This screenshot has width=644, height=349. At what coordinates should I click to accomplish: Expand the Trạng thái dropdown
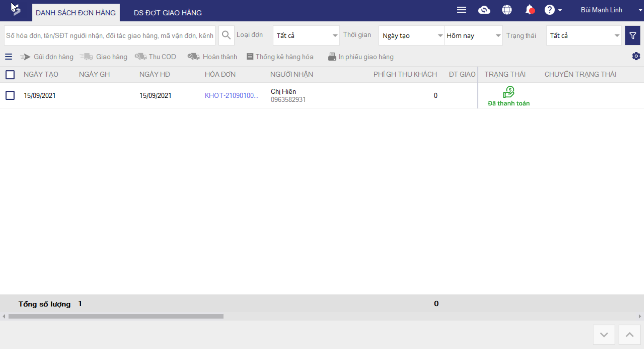(584, 36)
